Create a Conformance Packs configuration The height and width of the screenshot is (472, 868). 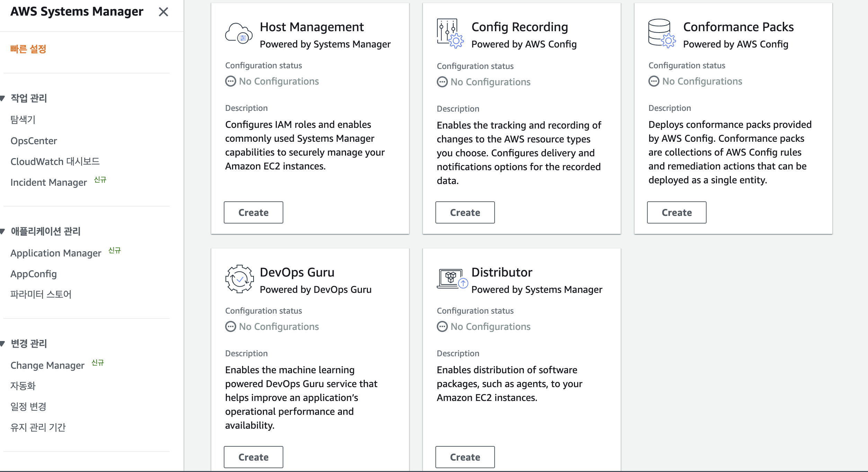coord(676,212)
